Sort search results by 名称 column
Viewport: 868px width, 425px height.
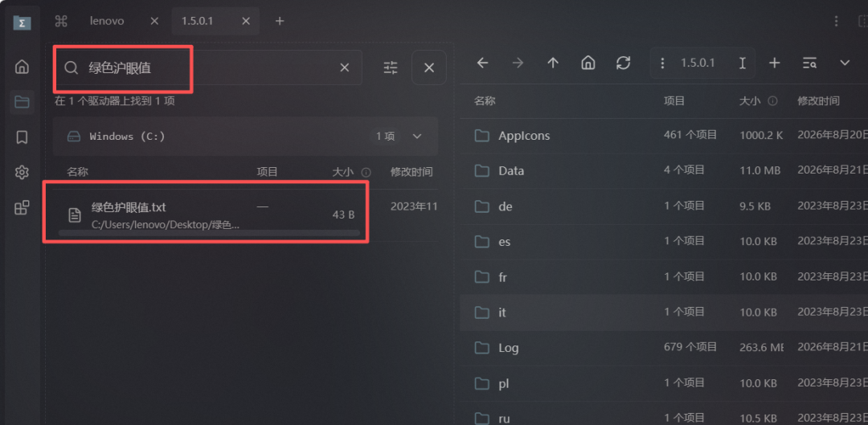[77, 172]
